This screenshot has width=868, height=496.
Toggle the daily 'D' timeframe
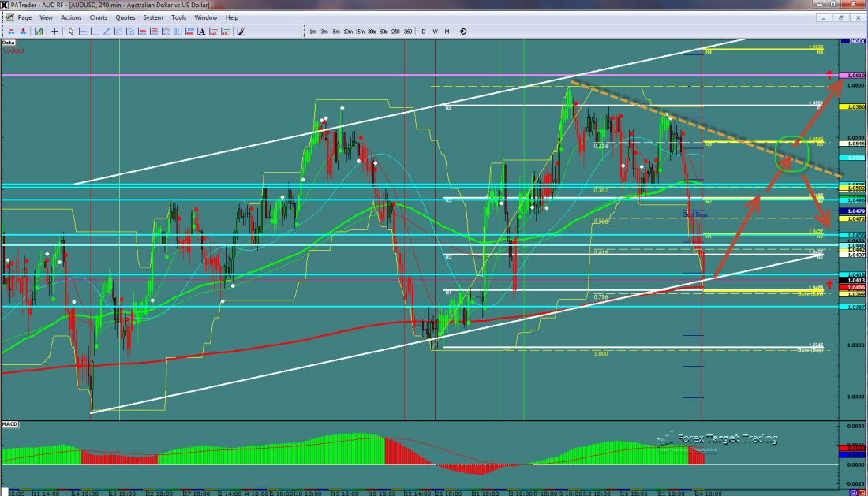click(x=424, y=32)
